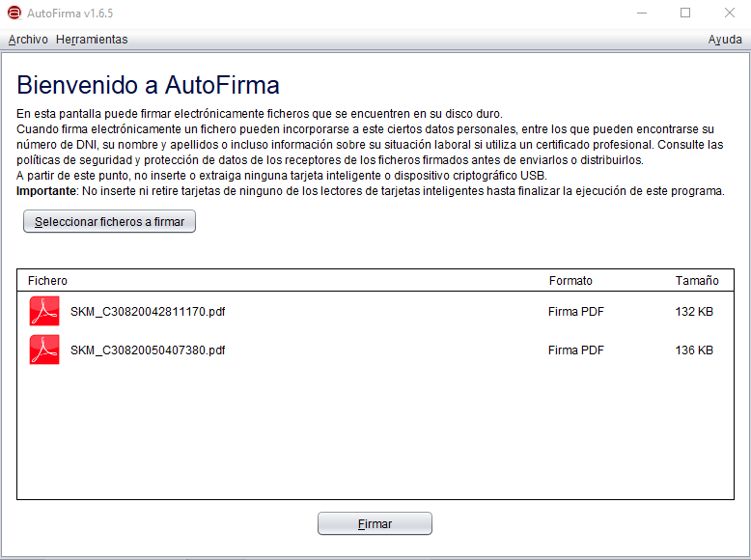Open the Herramientas menu
The width and height of the screenshot is (751, 560).
92,40
